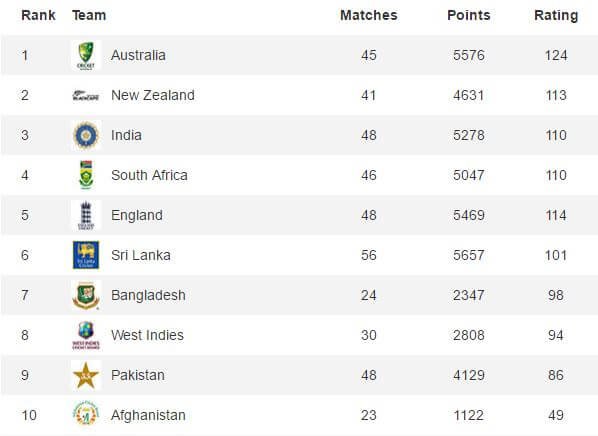
Task: Click the South Africa team emblem
Action: (86, 175)
